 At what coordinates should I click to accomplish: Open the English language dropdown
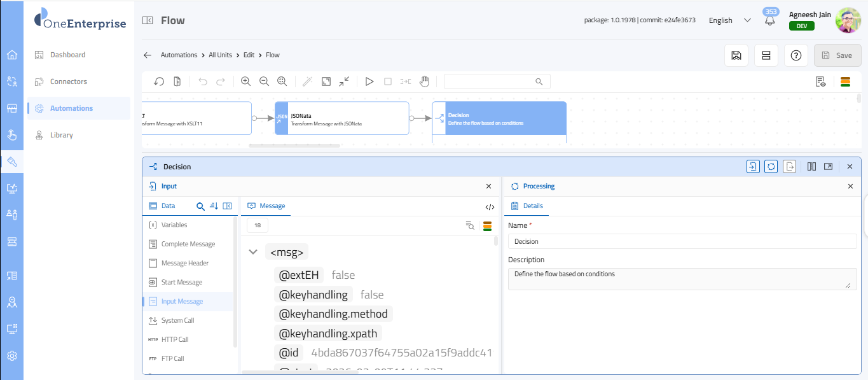pos(729,20)
